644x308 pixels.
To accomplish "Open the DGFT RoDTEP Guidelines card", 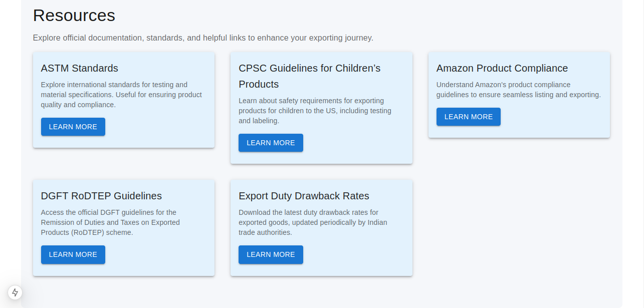I will coord(123,227).
